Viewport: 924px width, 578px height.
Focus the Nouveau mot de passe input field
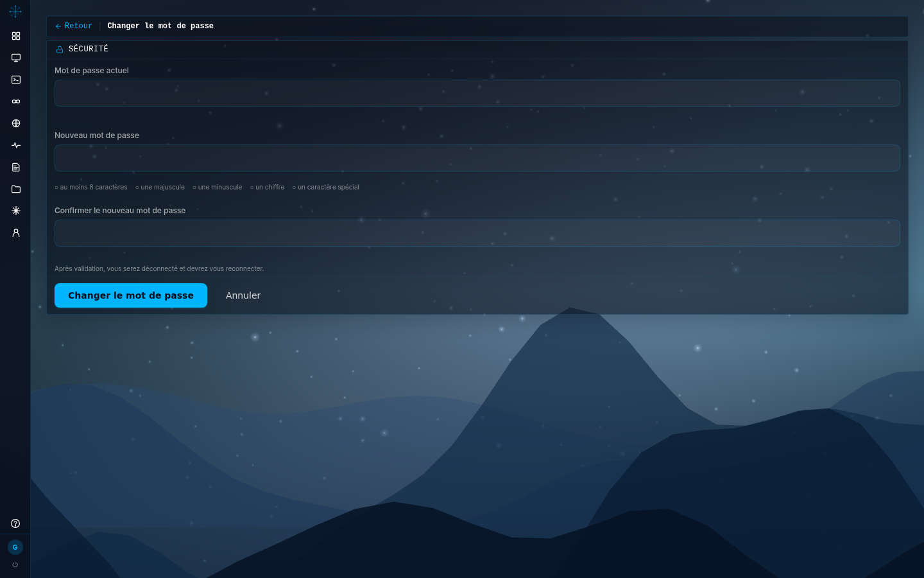click(x=477, y=158)
